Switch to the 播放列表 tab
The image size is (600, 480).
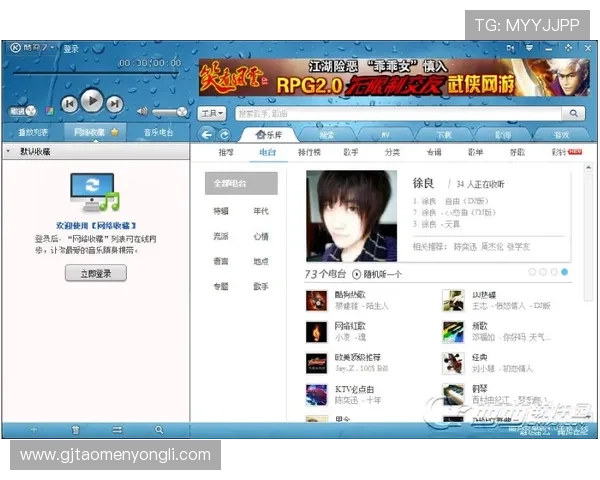coord(33,132)
